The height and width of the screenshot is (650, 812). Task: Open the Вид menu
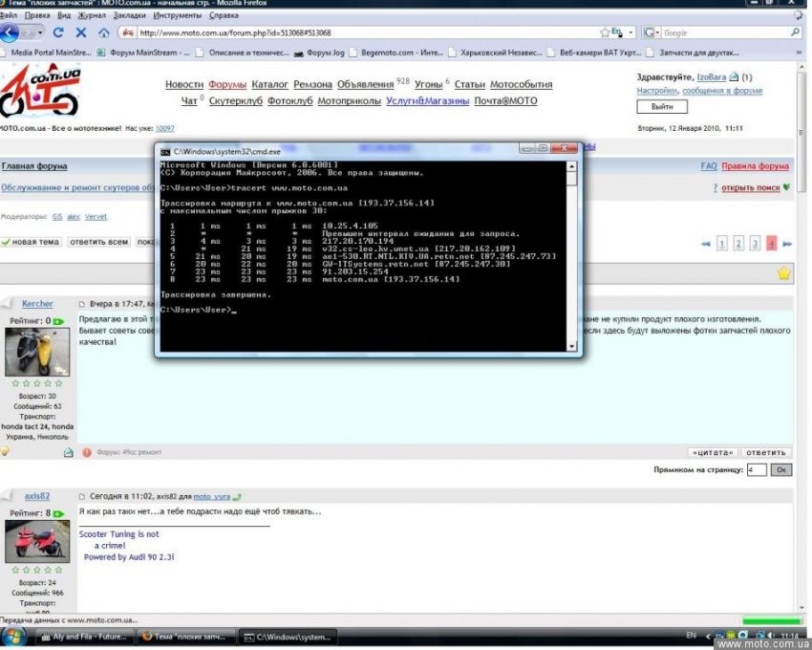coord(64,15)
